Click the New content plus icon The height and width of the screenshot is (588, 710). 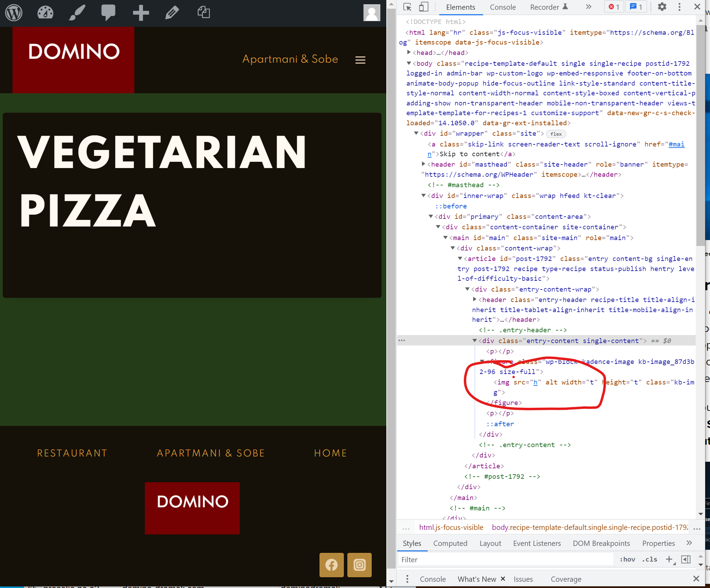point(141,13)
